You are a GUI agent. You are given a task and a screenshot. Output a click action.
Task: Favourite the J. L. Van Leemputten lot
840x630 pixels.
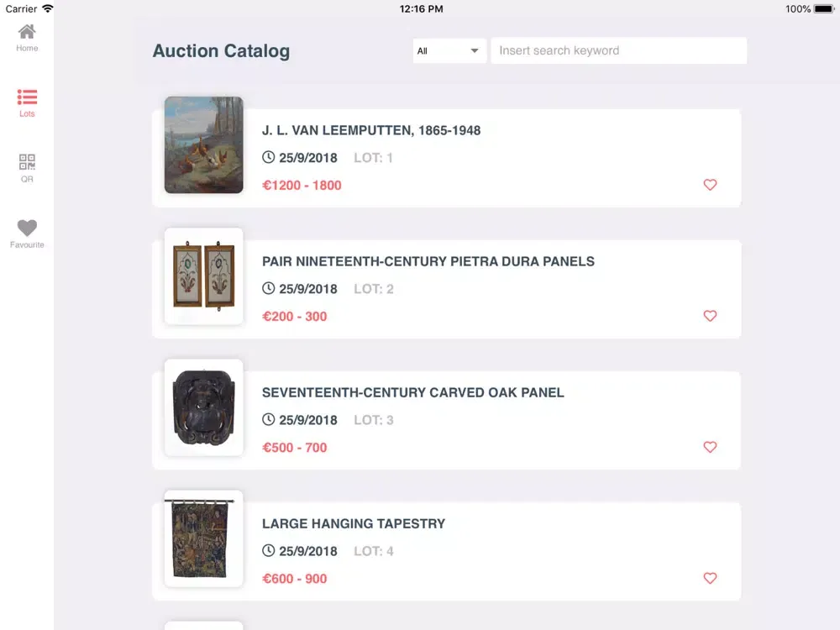click(710, 185)
